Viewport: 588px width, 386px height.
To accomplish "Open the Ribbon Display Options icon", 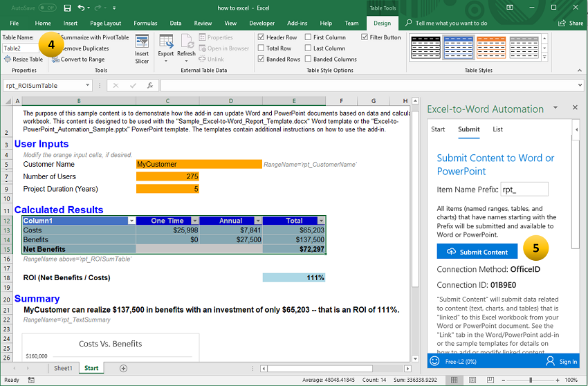I will click(510, 8).
